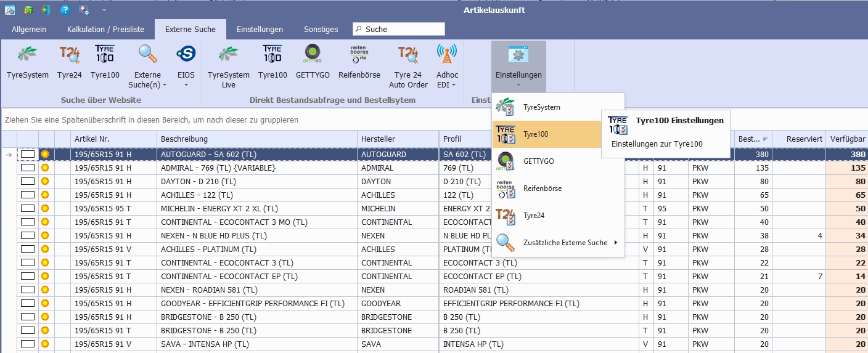Choose Reifenbörse in the settings dropdown menu

(559, 189)
